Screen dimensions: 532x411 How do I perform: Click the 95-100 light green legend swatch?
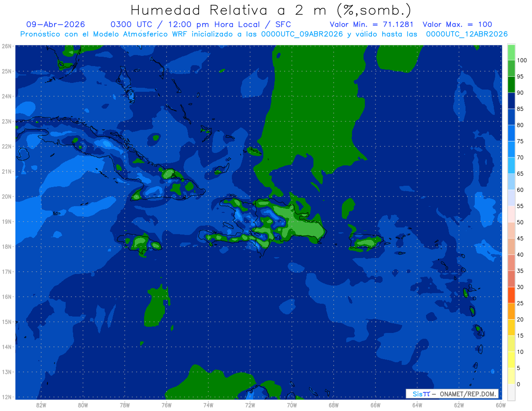(x=511, y=68)
